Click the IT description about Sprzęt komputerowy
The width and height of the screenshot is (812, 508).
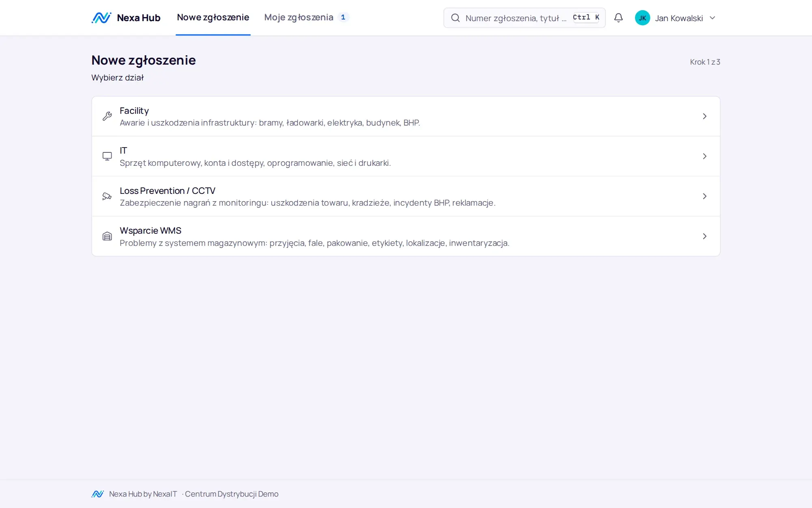point(255,163)
